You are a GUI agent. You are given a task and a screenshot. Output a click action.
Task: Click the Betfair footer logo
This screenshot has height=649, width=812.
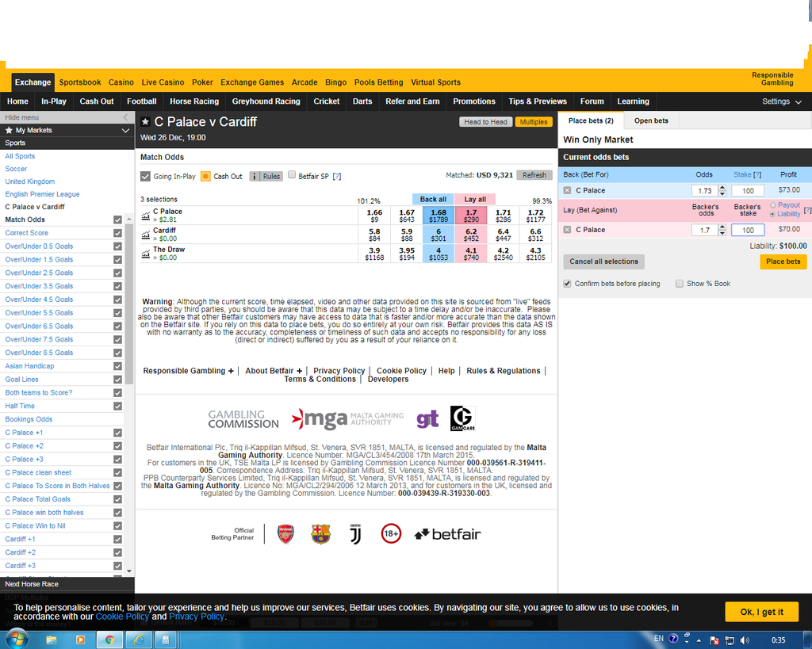[447, 534]
